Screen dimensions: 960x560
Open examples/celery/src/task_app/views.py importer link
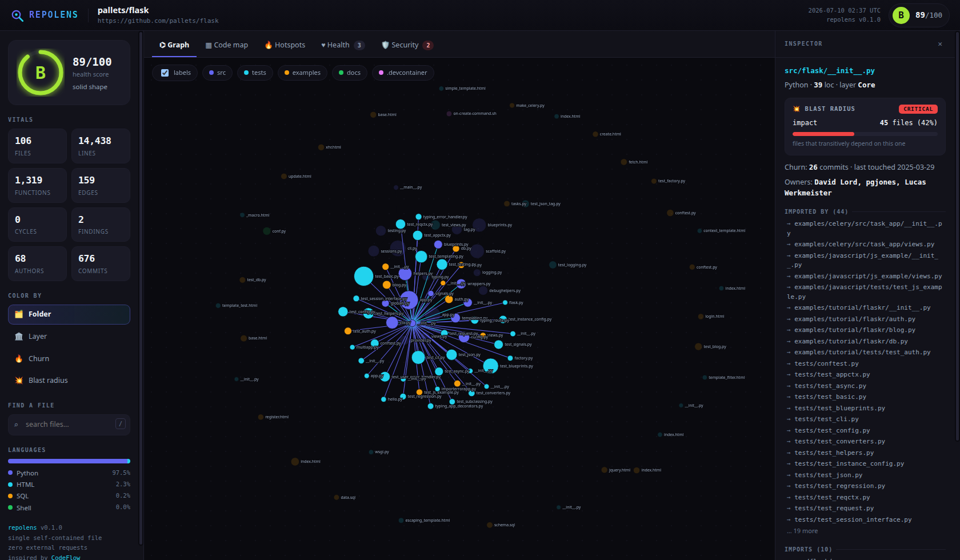[865, 245]
